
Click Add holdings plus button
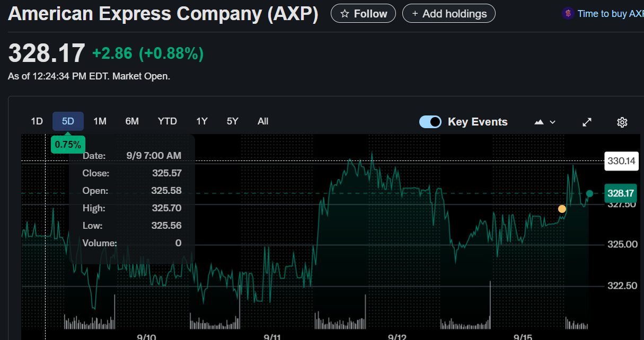tap(448, 14)
